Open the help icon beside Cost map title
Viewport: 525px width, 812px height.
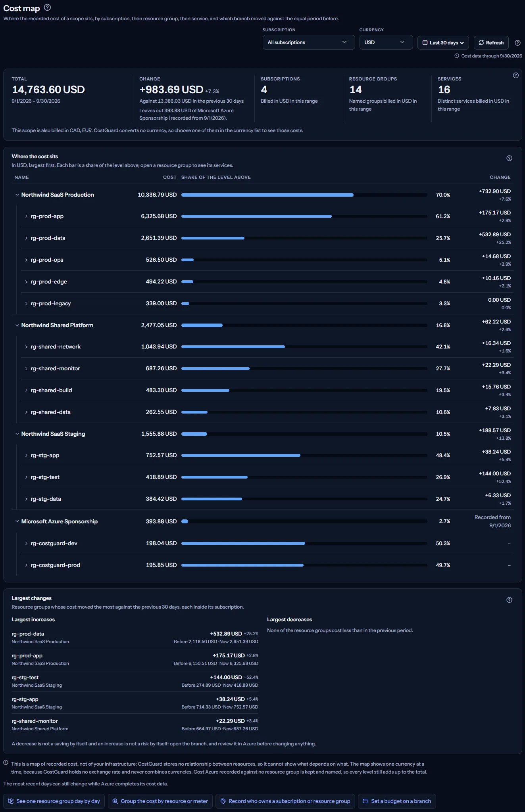(x=47, y=8)
